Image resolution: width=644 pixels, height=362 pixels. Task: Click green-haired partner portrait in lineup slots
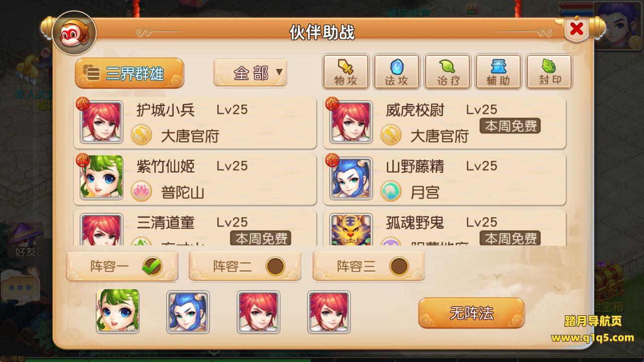[118, 311]
